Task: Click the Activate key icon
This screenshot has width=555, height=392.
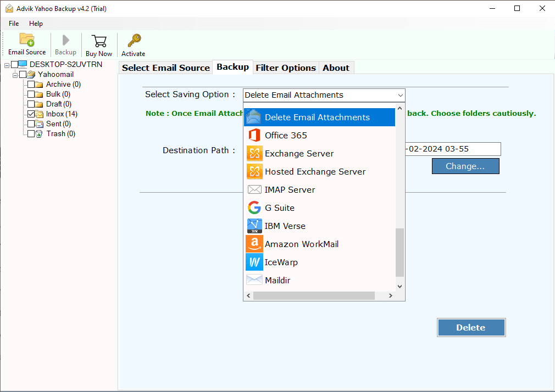Action: click(134, 41)
